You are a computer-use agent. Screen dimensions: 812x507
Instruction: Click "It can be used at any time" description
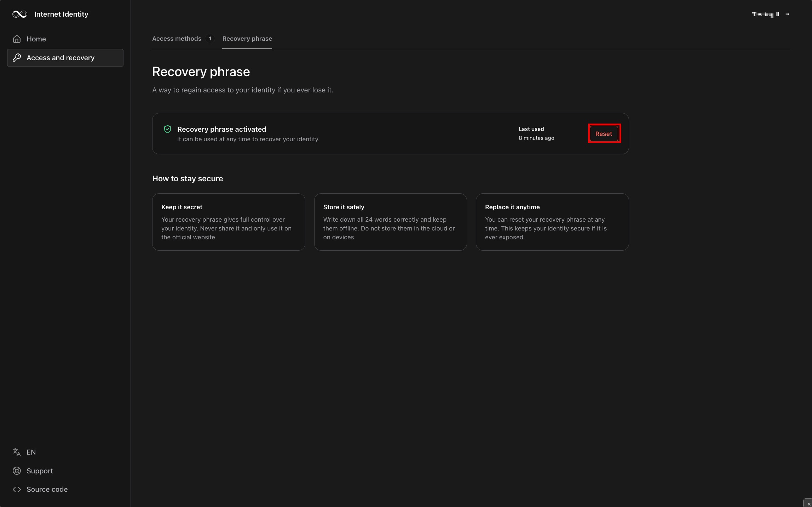click(248, 139)
